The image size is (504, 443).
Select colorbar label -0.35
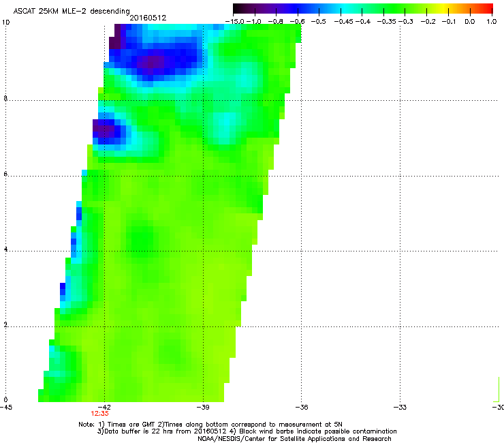click(x=387, y=22)
